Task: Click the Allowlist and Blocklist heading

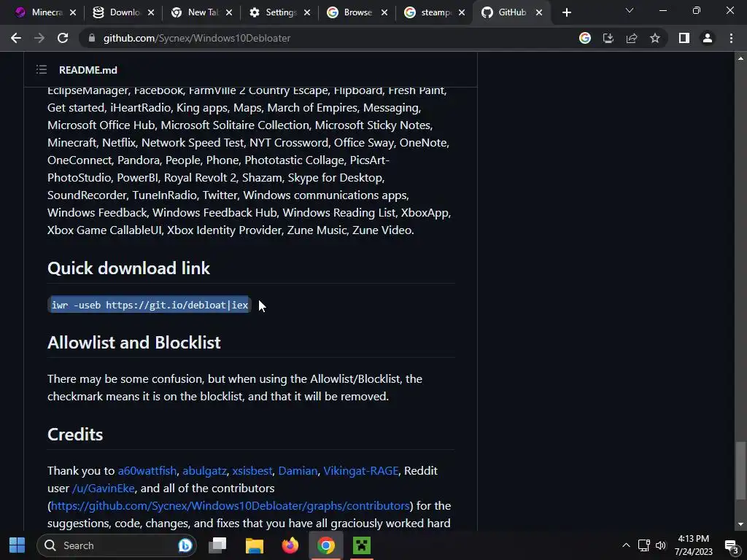Action: pyautogui.click(x=134, y=343)
